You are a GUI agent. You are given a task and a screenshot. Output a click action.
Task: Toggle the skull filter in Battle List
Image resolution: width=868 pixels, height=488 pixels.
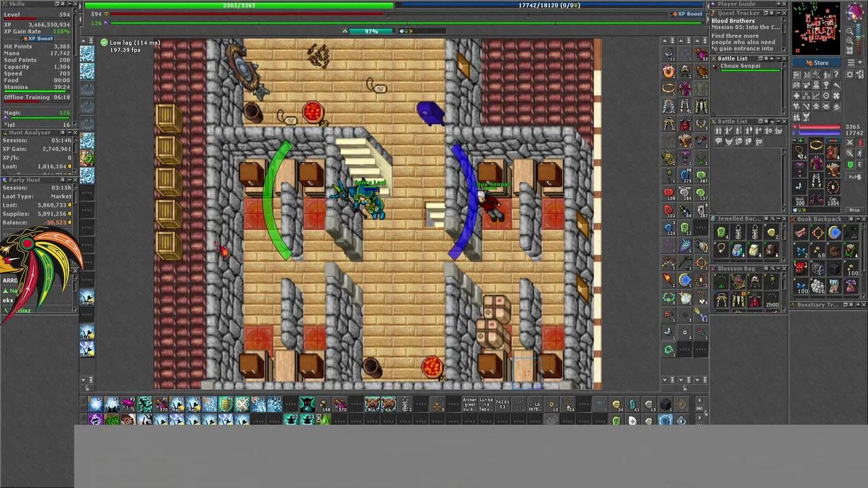coord(739,141)
